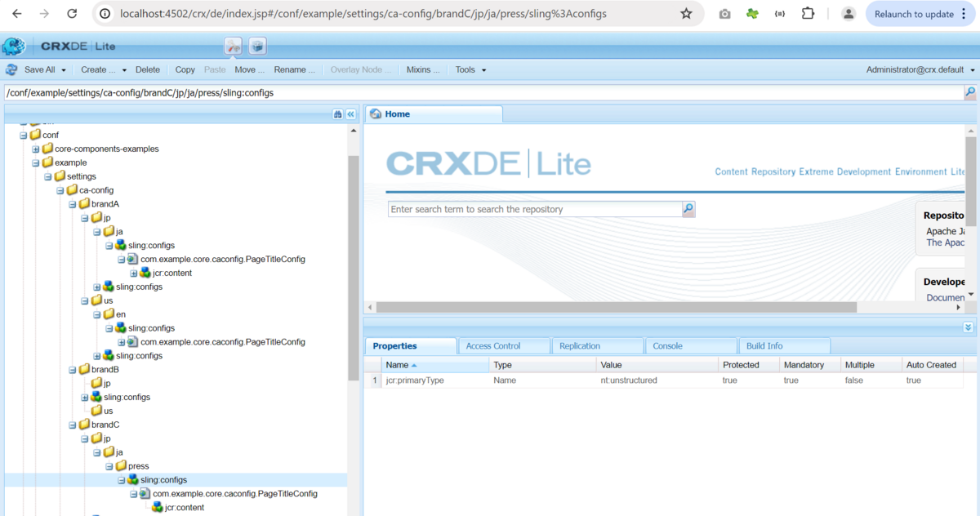The width and height of the screenshot is (980, 516).
Task: Select the Properties tab
Action: pyautogui.click(x=411, y=345)
